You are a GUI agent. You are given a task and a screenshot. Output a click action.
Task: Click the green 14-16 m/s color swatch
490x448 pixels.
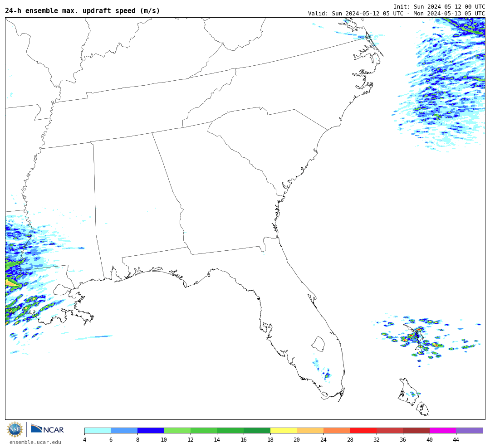point(230,431)
